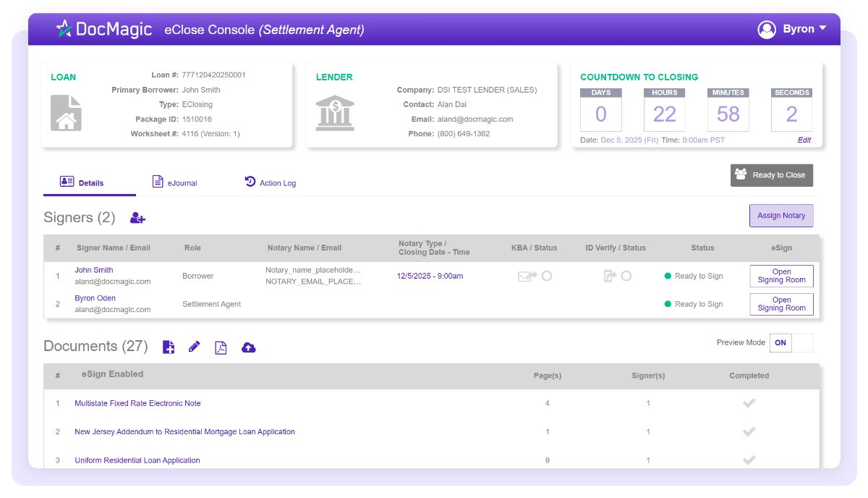Screen dimensions: 868x498
Task: Turn off Preview Mode
Action: coord(803,342)
